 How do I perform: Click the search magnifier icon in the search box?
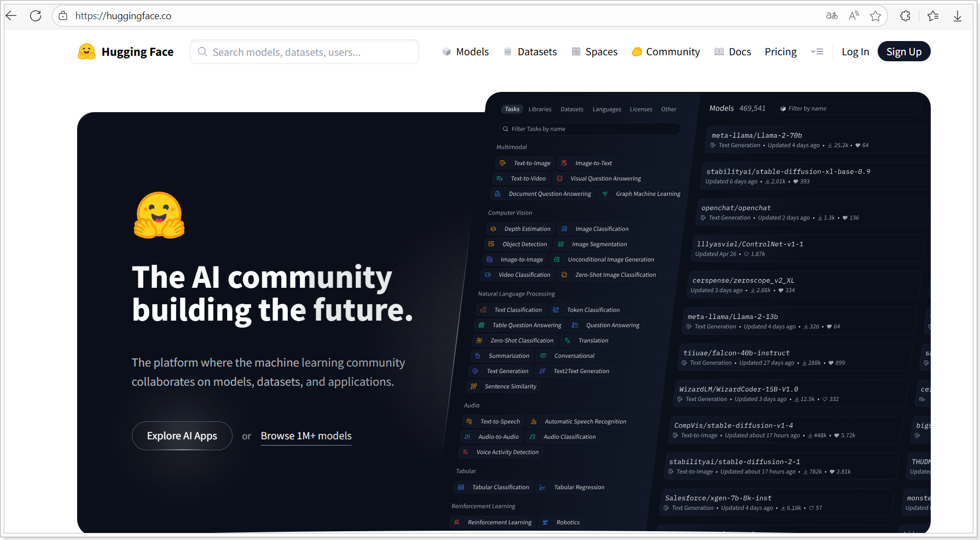click(x=202, y=51)
